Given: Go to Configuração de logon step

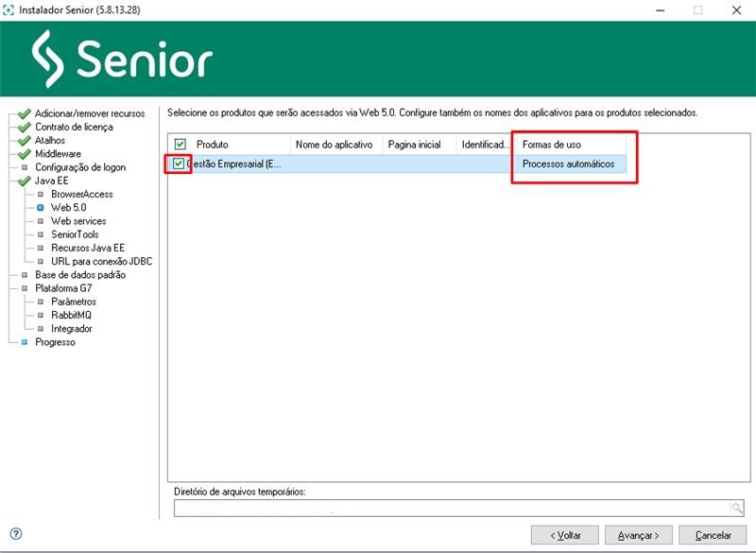Looking at the screenshot, I should tap(80, 167).
